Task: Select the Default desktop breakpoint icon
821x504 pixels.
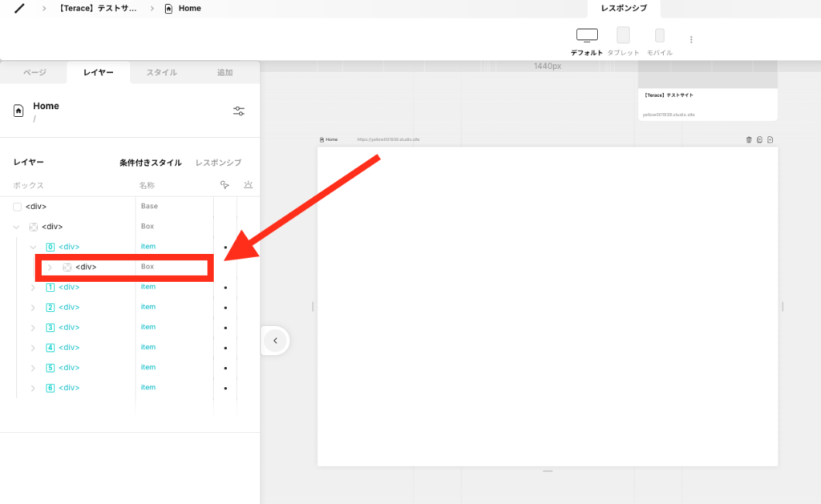Action: pos(587,36)
